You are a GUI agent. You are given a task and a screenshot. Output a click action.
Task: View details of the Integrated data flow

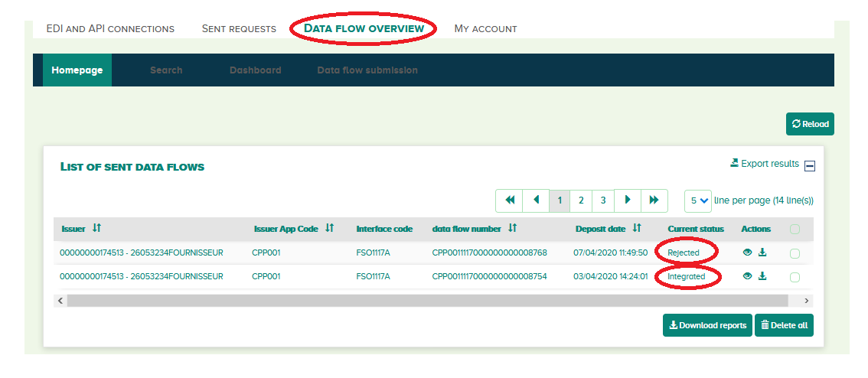tap(747, 276)
